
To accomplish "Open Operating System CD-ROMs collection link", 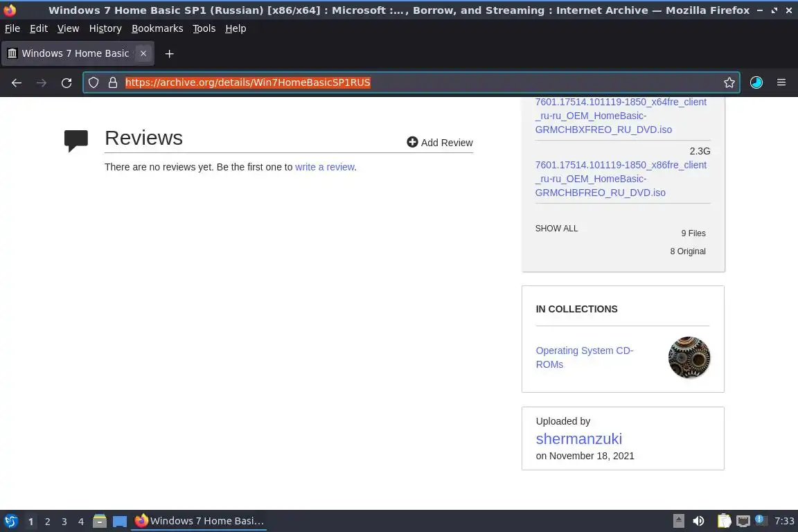I will pyautogui.click(x=584, y=357).
